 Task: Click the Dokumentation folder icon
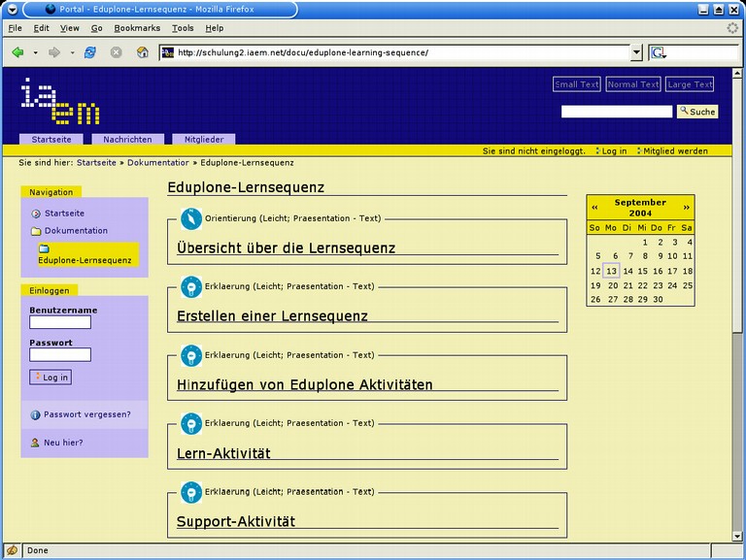coord(36,231)
